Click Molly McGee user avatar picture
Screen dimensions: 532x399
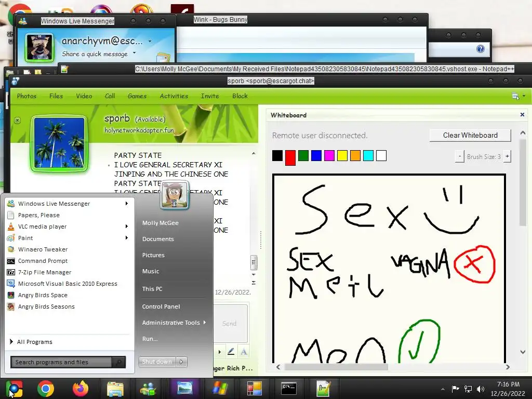coord(175,195)
